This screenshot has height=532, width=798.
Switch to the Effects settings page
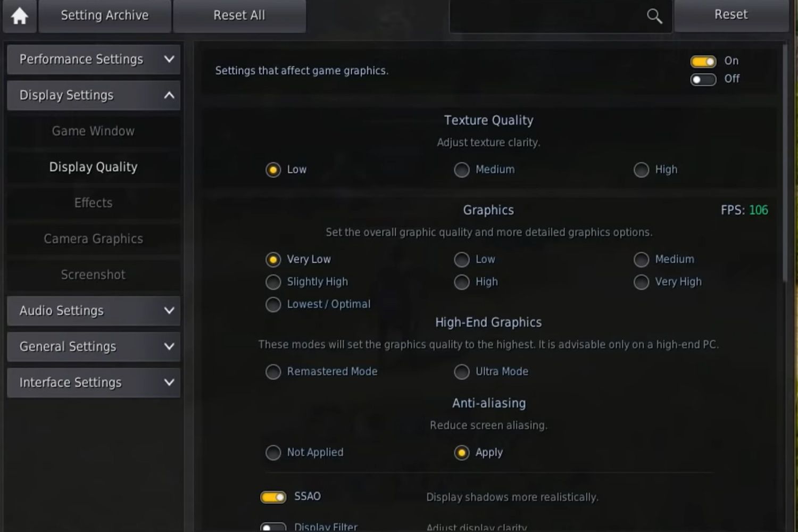pyautogui.click(x=93, y=203)
